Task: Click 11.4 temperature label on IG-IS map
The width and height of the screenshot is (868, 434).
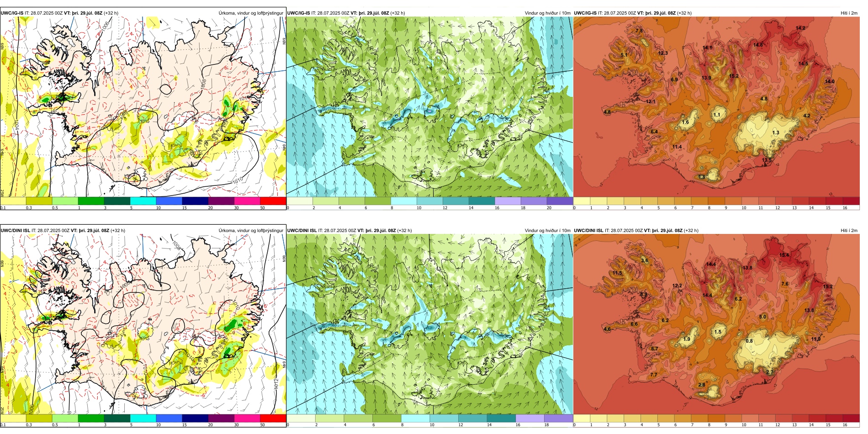Action: 677,147
